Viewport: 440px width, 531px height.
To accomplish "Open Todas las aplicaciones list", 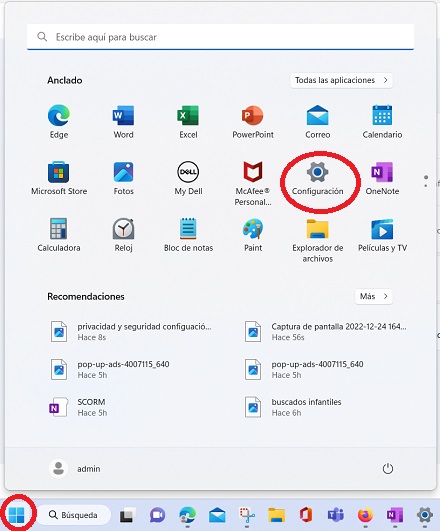I will click(x=341, y=80).
